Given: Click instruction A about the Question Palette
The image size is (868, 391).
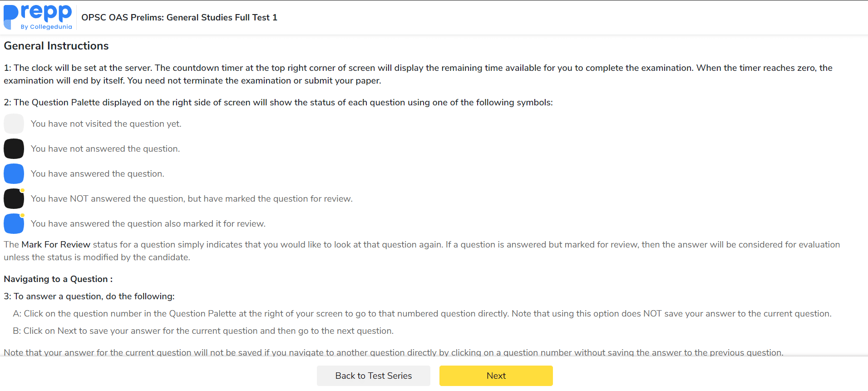Looking at the screenshot, I should [422, 314].
